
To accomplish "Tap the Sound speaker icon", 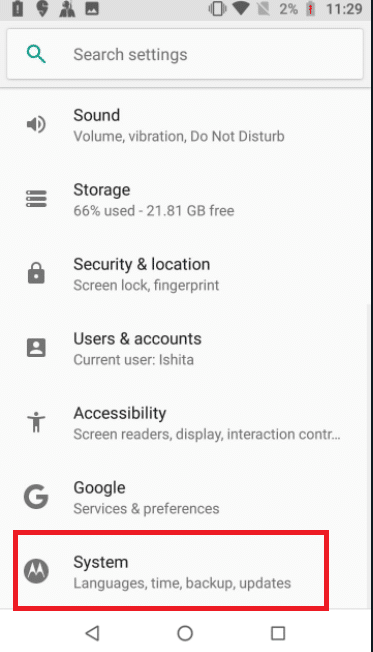I will [36, 124].
